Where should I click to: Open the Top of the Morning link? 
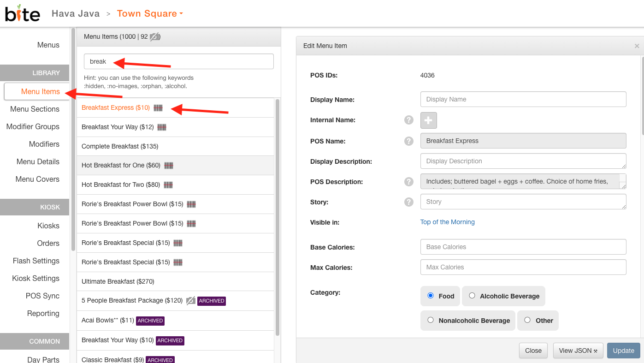point(447,222)
